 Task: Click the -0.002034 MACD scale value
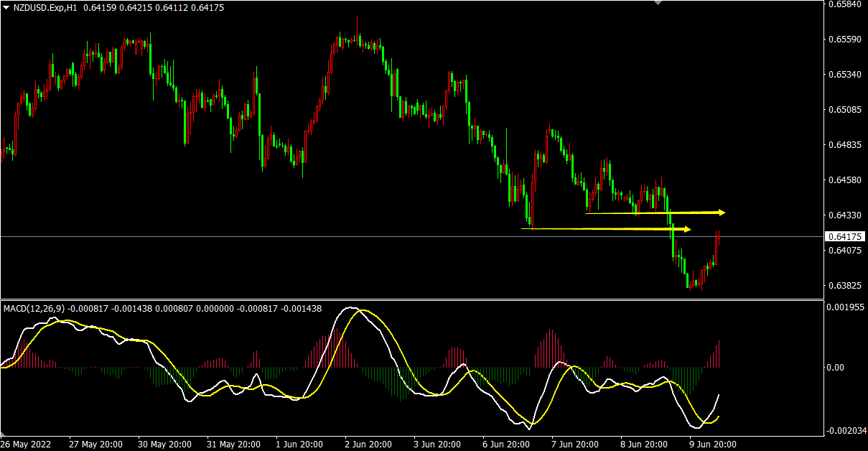tap(846, 431)
